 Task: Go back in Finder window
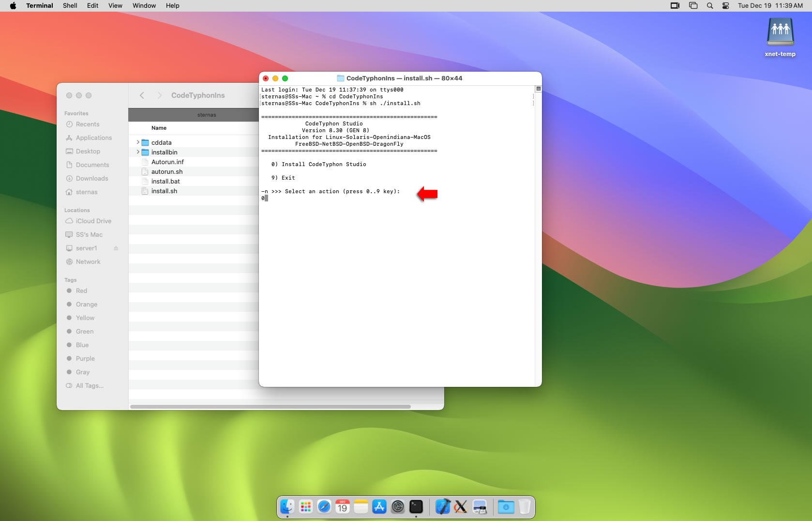(x=142, y=95)
